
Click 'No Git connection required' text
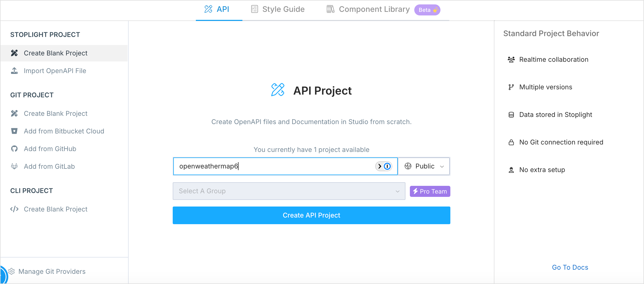click(561, 142)
